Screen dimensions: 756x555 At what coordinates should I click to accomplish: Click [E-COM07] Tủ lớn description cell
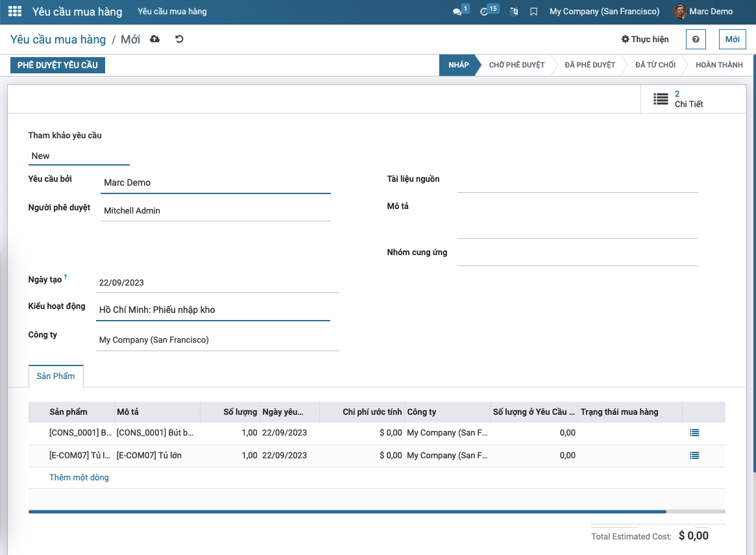point(157,456)
